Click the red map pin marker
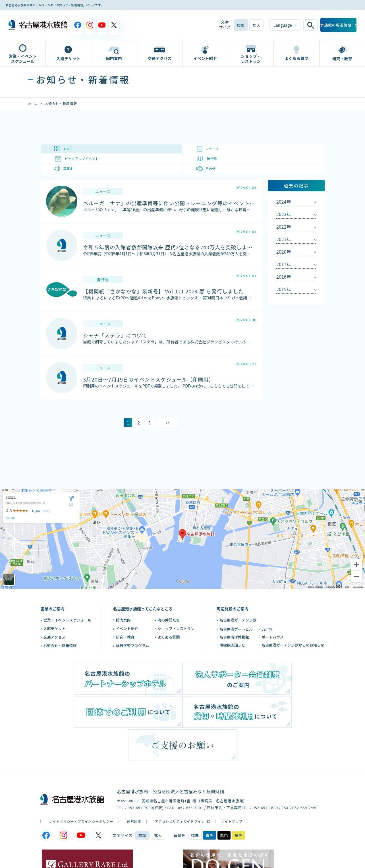 pos(182,534)
